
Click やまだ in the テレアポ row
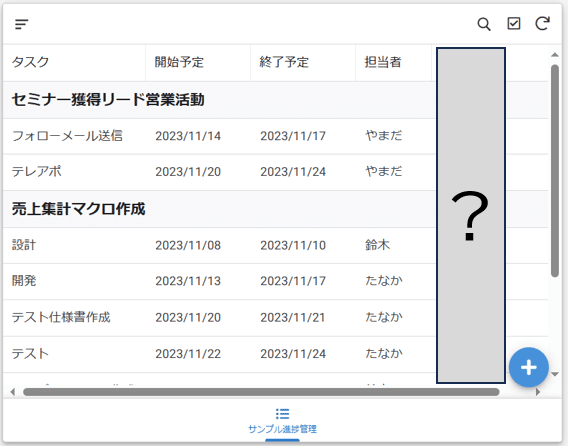point(384,171)
